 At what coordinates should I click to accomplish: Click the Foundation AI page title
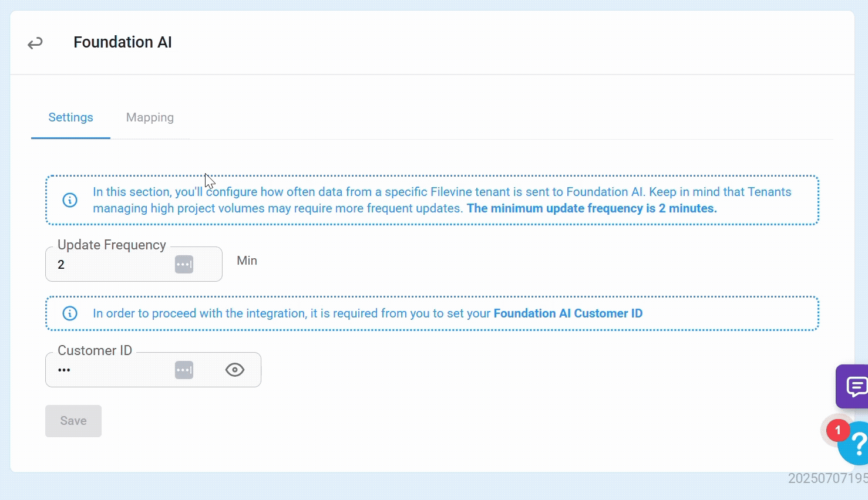click(x=123, y=42)
